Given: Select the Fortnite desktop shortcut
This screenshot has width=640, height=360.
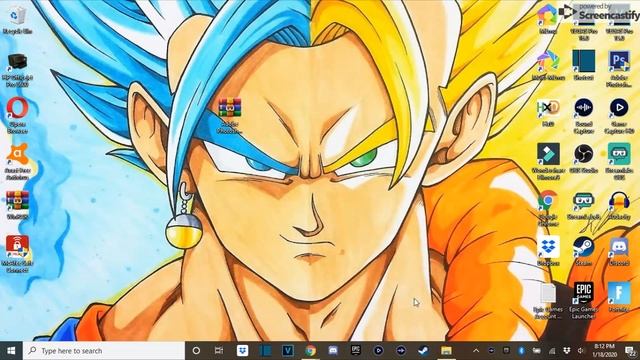Looking at the screenshot, I should (619, 297).
